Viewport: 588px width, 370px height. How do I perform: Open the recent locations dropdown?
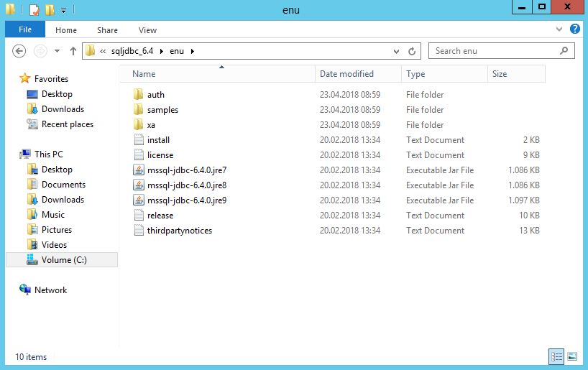coord(57,51)
